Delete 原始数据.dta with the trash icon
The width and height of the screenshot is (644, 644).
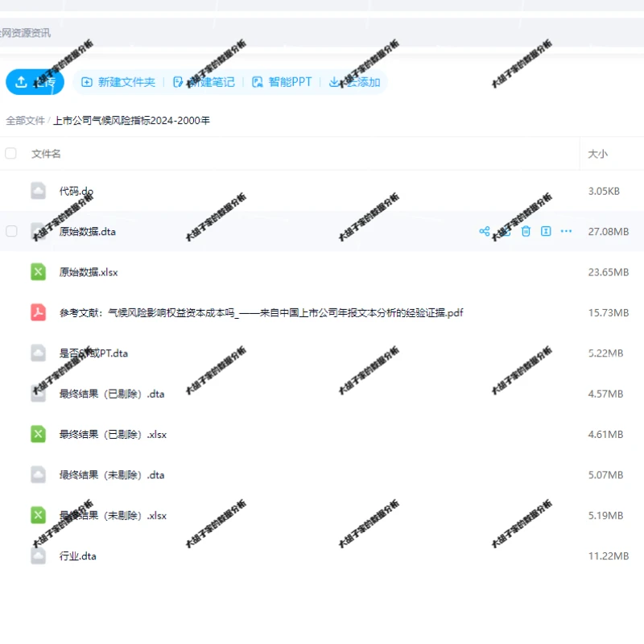(x=526, y=231)
